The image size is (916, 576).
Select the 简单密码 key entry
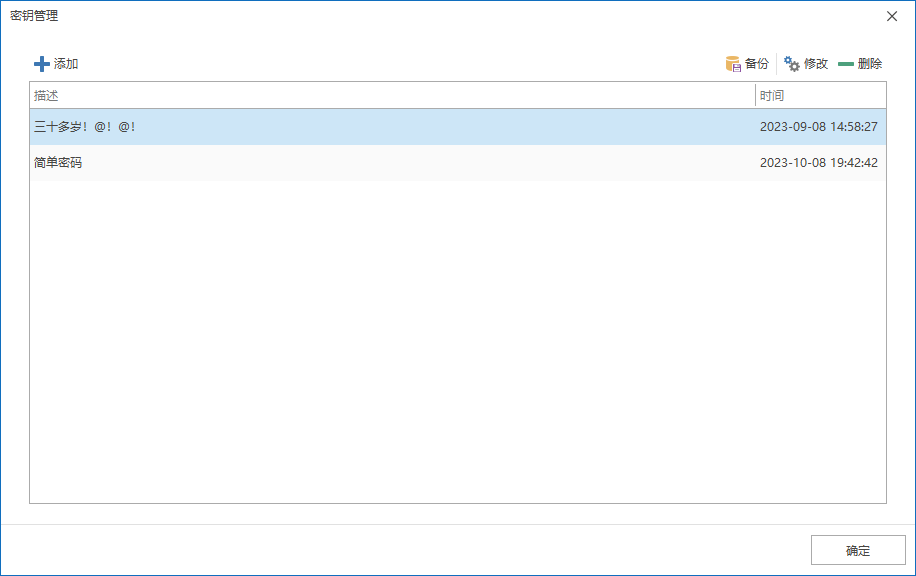[458, 163]
